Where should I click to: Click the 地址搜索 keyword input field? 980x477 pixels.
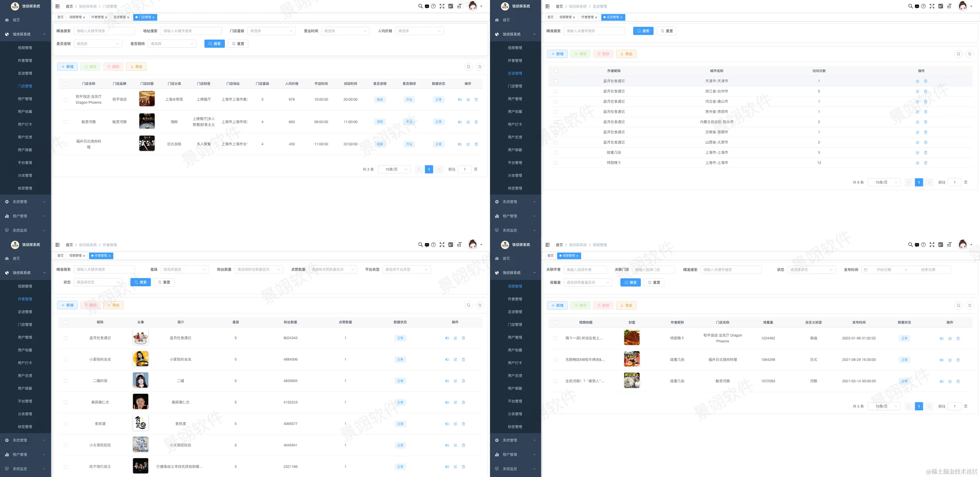point(191,31)
